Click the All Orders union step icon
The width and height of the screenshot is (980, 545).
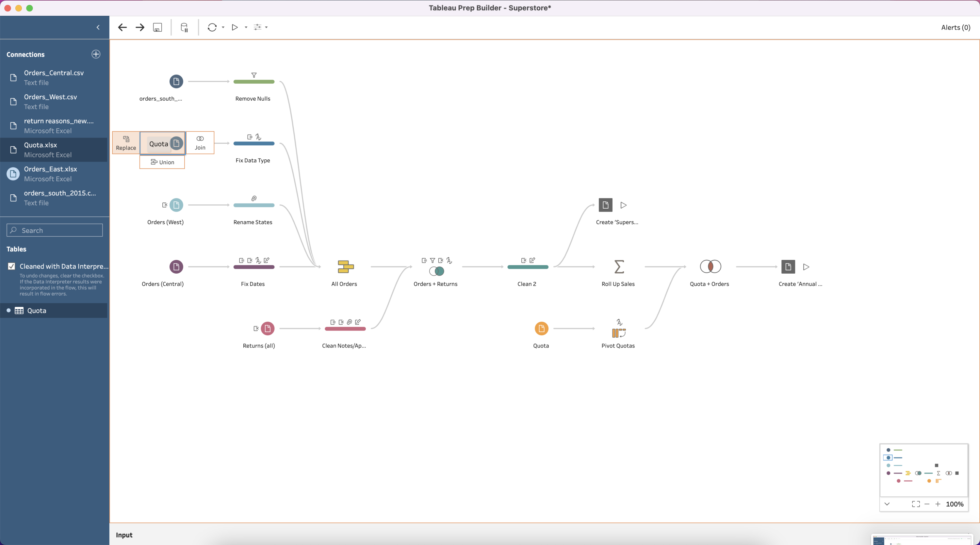click(345, 266)
